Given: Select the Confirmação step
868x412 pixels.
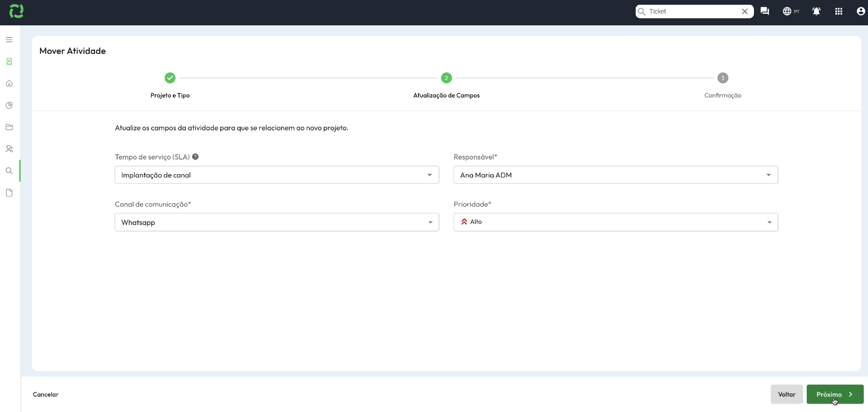Looking at the screenshot, I should (x=723, y=96).
